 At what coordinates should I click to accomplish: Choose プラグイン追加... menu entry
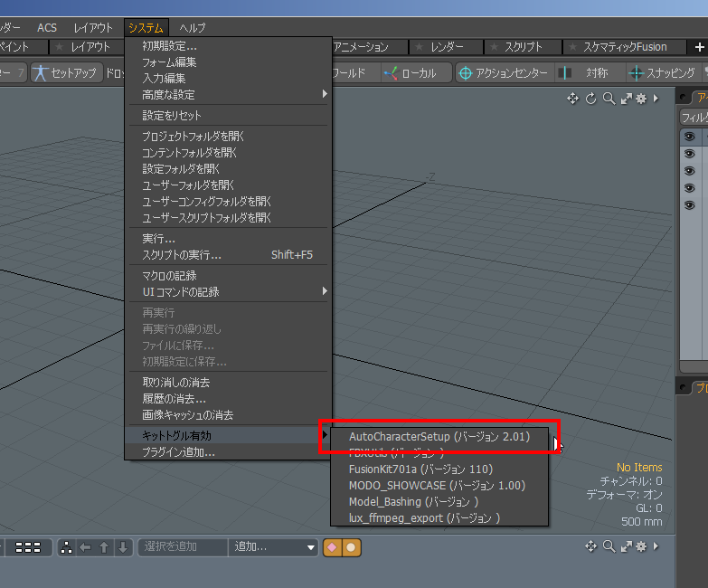click(x=229, y=452)
